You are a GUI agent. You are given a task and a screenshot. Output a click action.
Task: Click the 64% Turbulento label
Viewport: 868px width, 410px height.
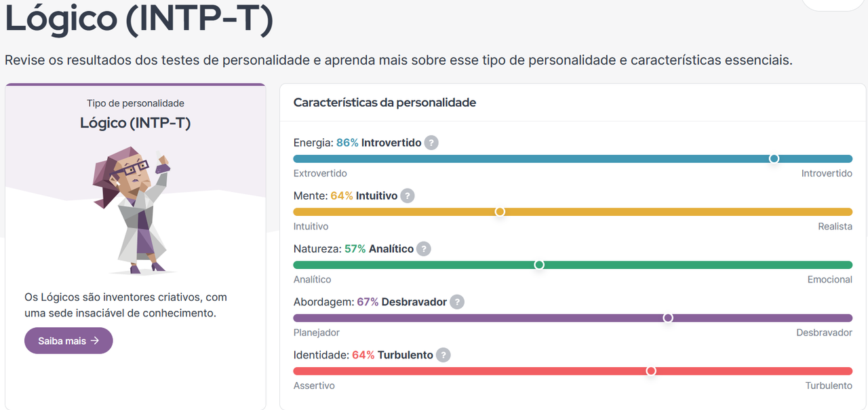(x=392, y=355)
